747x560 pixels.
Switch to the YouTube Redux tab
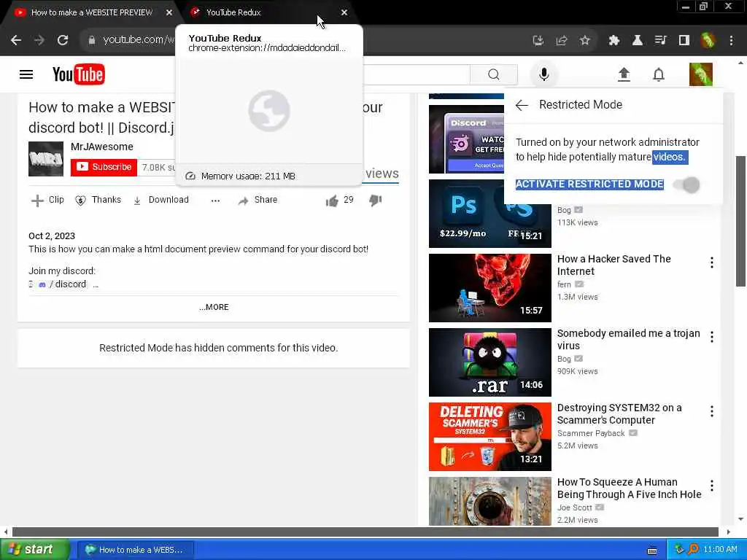pyautogui.click(x=233, y=12)
